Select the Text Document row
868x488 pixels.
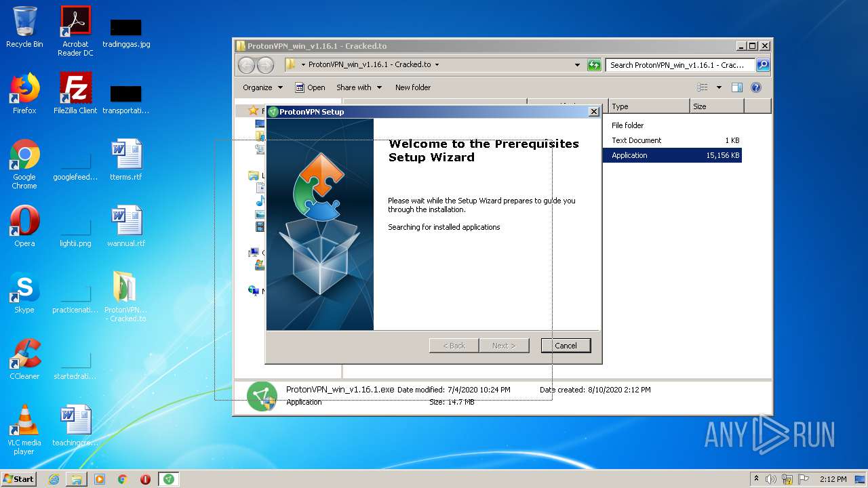tap(671, 140)
